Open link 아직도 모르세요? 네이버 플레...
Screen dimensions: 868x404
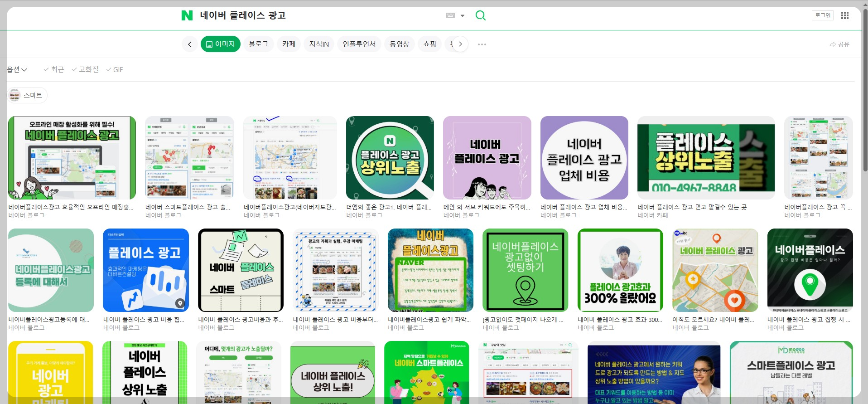pyautogui.click(x=713, y=320)
